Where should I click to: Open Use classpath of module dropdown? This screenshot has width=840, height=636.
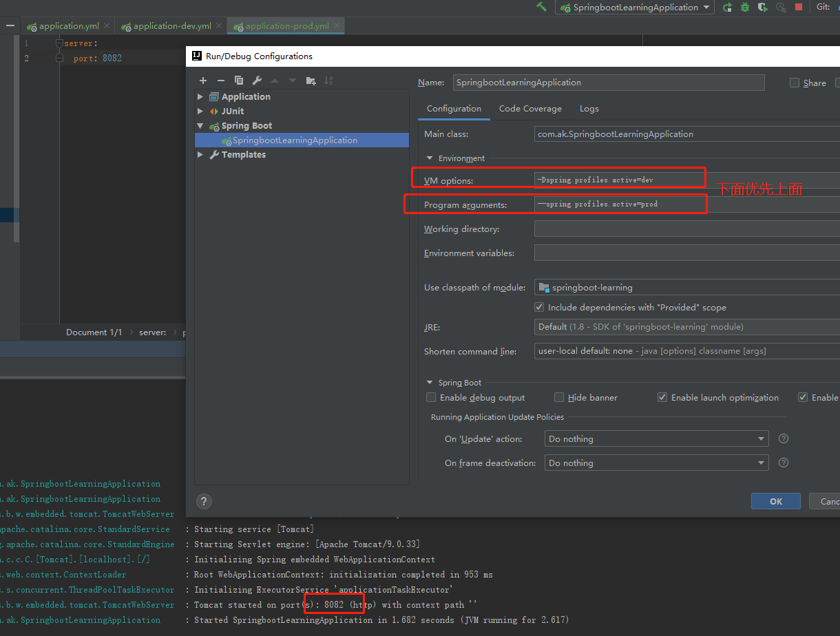tap(687, 287)
